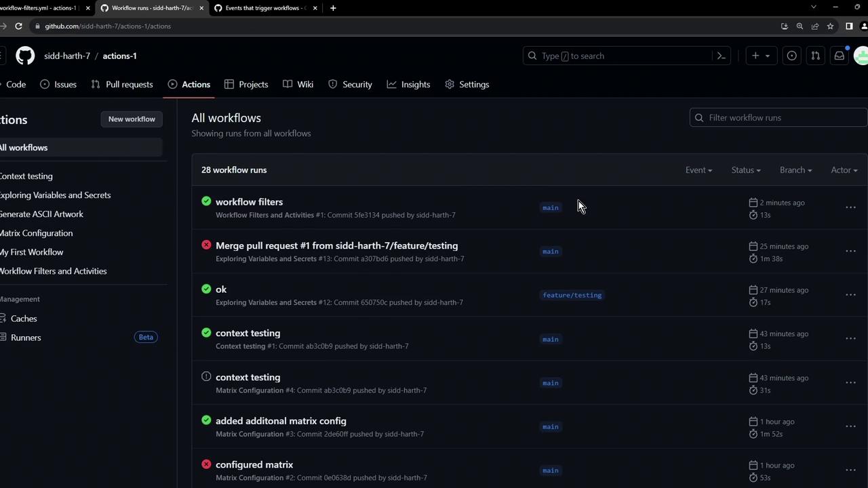
Task: Open kebab menu for configured matrix run
Action: (850, 470)
